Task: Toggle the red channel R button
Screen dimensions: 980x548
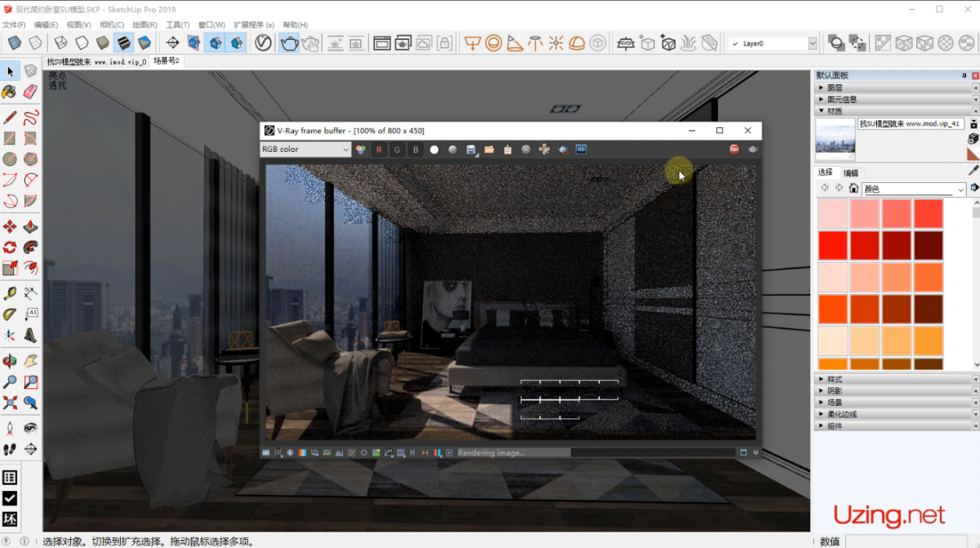Action: pyautogui.click(x=378, y=149)
